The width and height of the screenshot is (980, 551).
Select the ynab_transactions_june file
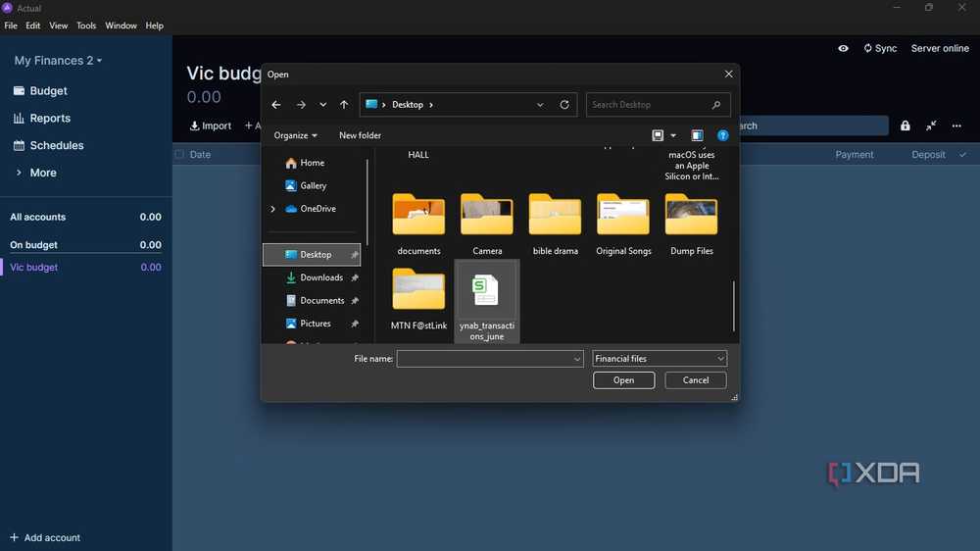click(487, 301)
